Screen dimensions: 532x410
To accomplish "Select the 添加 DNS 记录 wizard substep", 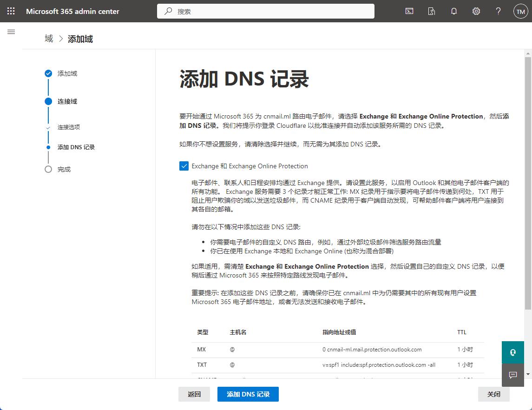I will [76, 147].
